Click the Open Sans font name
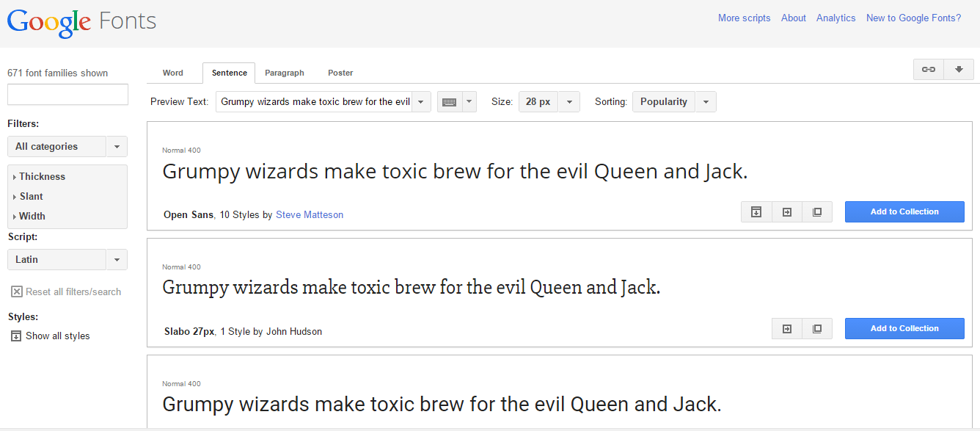This screenshot has height=431, width=980. pos(189,215)
